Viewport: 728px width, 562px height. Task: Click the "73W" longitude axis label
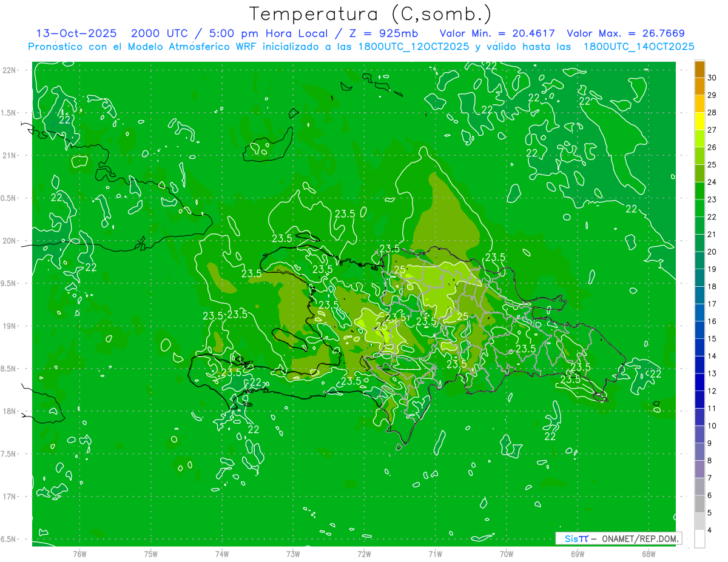click(x=293, y=554)
